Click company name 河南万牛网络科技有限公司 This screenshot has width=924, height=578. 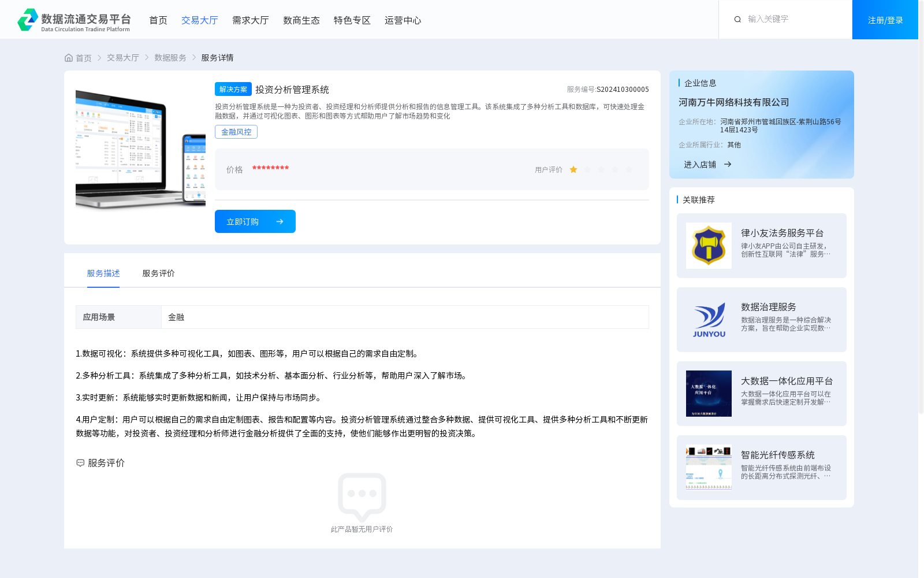pyautogui.click(x=733, y=102)
